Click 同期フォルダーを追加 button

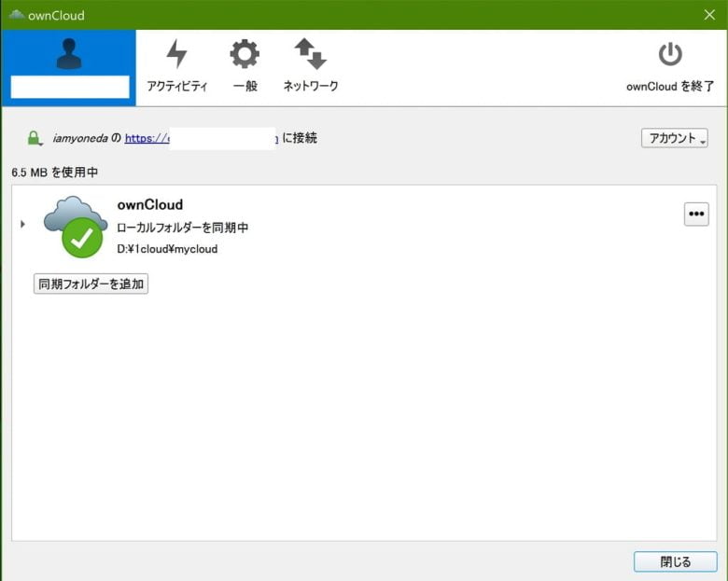(x=91, y=284)
